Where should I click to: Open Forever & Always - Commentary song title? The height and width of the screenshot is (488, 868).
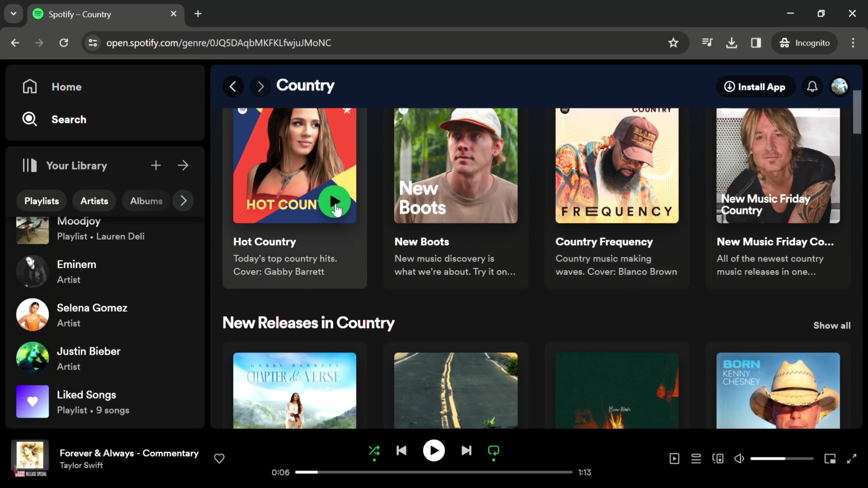tap(129, 453)
